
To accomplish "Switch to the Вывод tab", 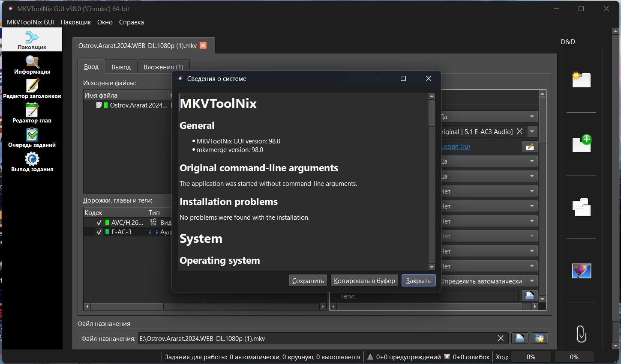I will point(121,67).
